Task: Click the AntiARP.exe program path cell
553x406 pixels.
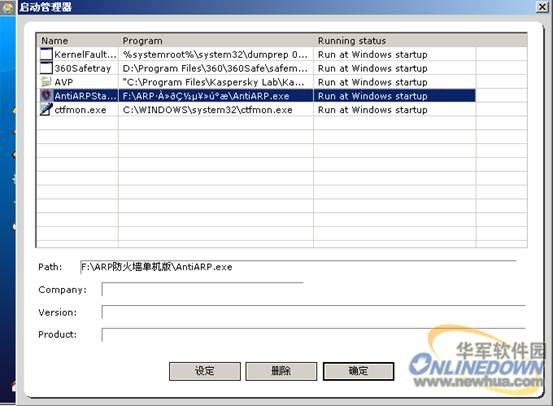Action: point(206,96)
